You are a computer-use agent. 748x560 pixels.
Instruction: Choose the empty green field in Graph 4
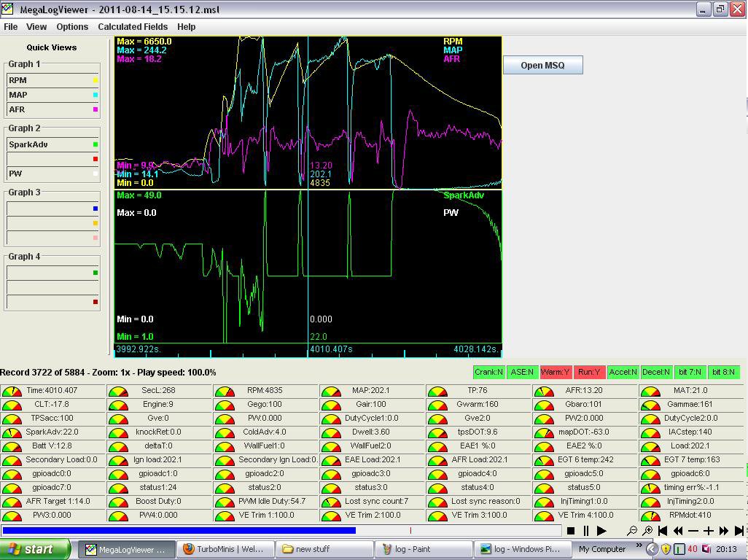tap(52, 273)
